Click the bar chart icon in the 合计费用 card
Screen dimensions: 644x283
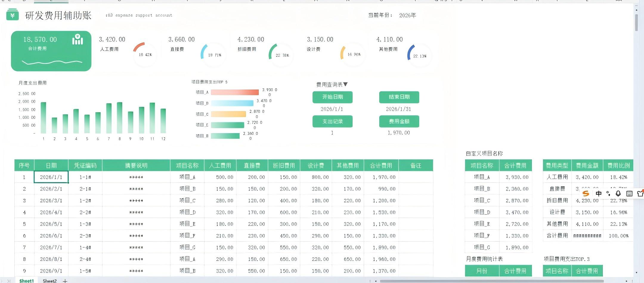(78, 39)
